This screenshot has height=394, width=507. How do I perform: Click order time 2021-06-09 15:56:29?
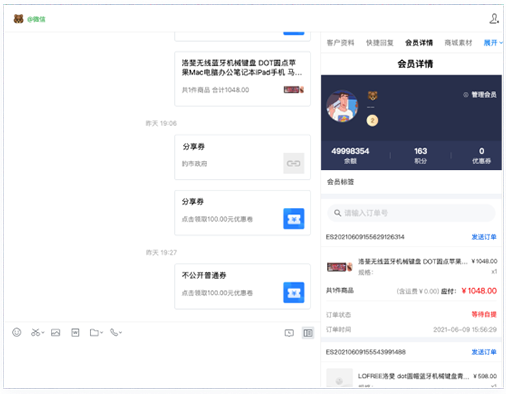[x=465, y=329]
